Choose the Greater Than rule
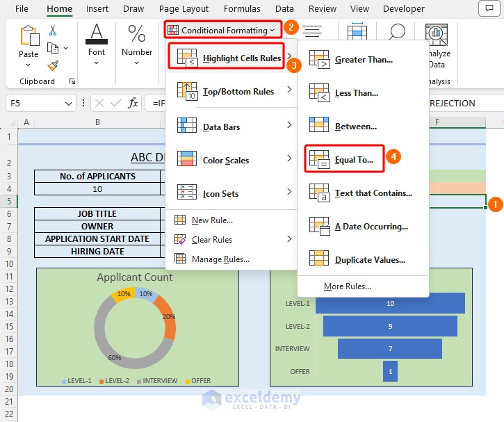504x422 pixels. (x=363, y=60)
